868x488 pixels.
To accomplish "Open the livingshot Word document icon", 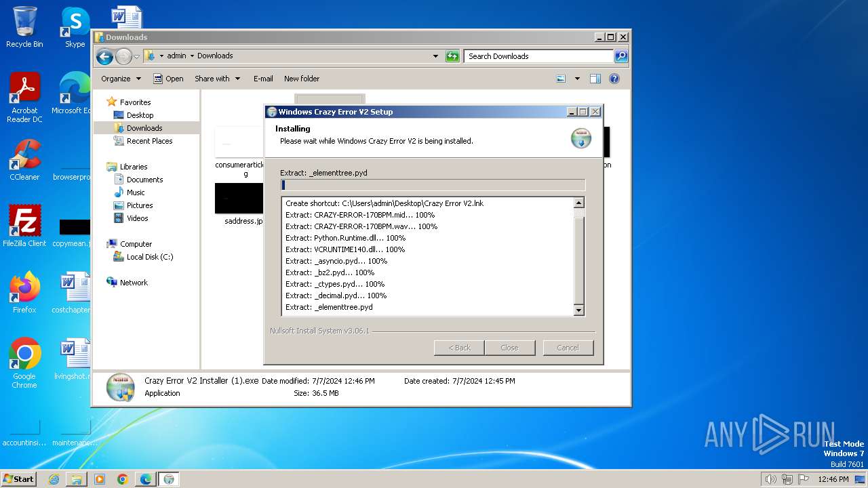I will [x=72, y=359].
